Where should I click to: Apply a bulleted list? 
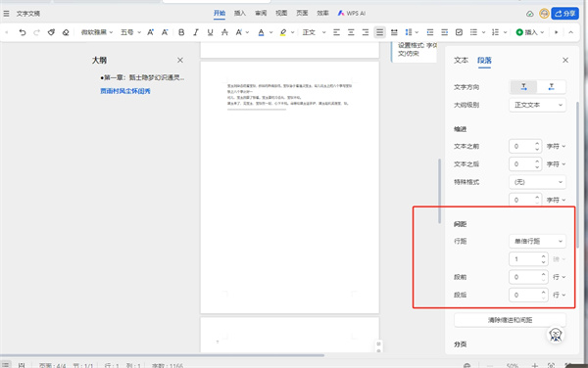tap(473, 32)
